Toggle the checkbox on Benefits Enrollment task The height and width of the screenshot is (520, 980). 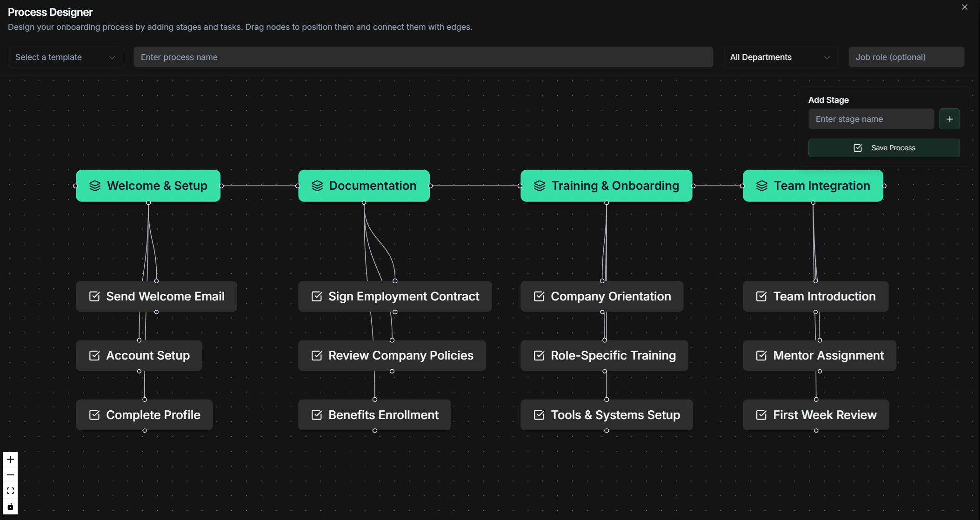(x=316, y=415)
